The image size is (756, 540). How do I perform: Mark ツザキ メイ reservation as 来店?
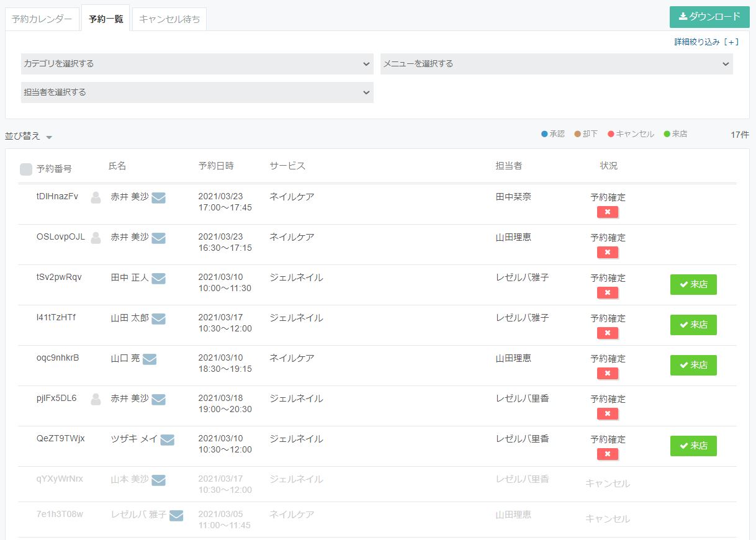coord(693,446)
